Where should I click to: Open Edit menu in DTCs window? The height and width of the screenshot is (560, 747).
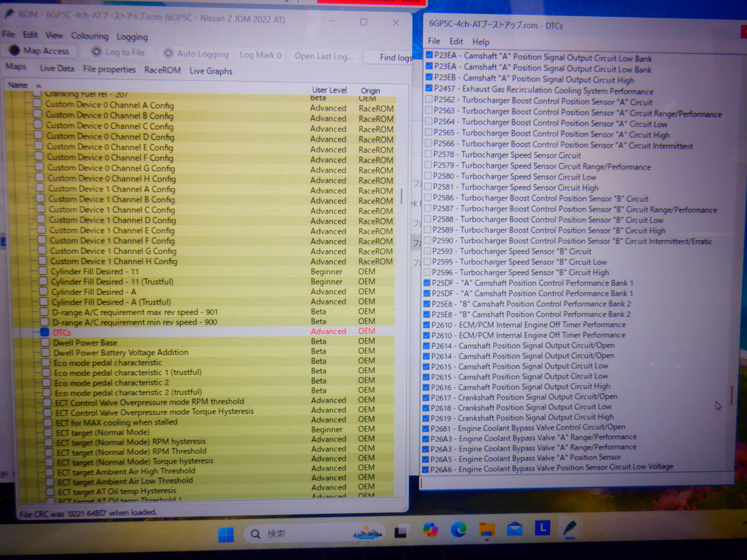(456, 41)
